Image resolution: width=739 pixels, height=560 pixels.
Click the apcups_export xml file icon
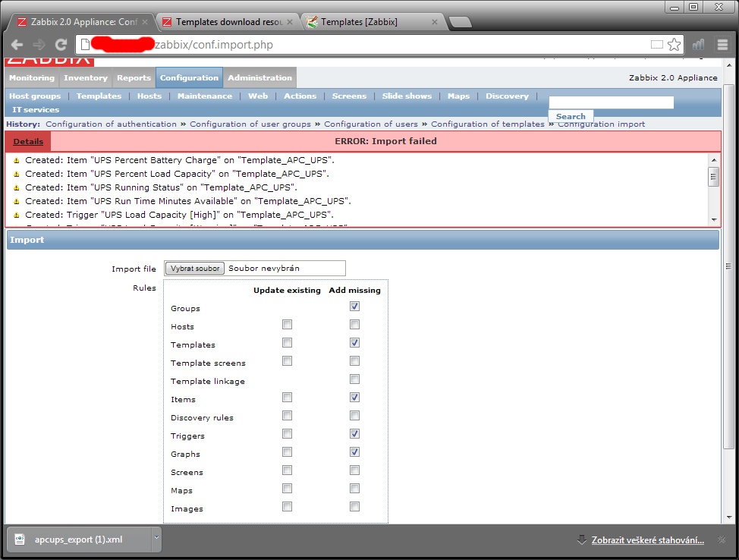20,540
